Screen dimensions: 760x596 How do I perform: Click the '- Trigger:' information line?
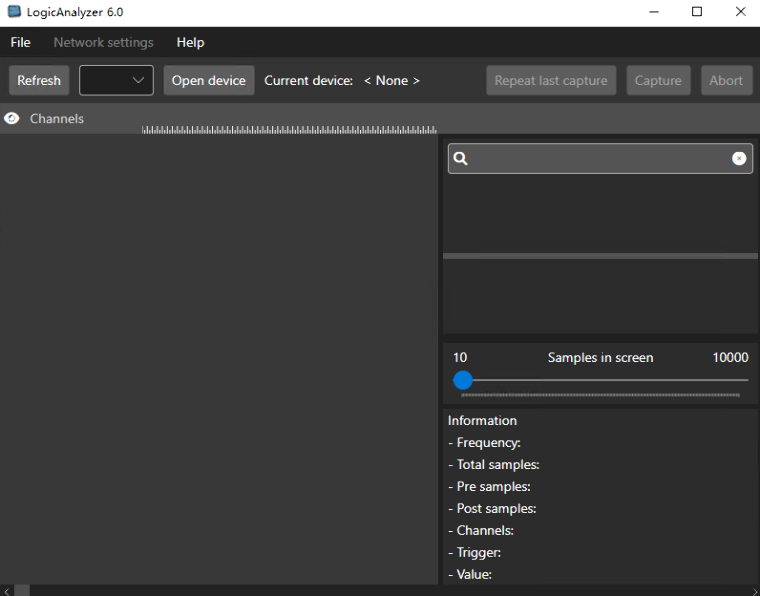pos(475,552)
